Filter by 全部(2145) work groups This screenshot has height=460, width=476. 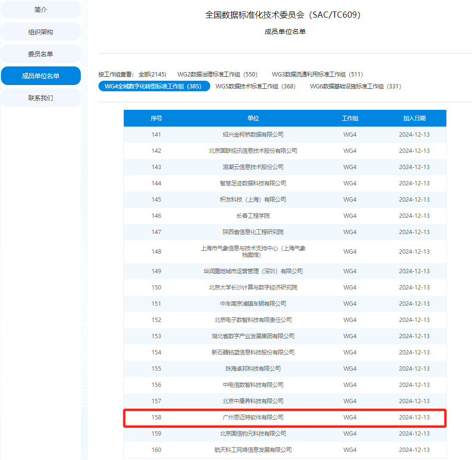click(x=152, y=75)
